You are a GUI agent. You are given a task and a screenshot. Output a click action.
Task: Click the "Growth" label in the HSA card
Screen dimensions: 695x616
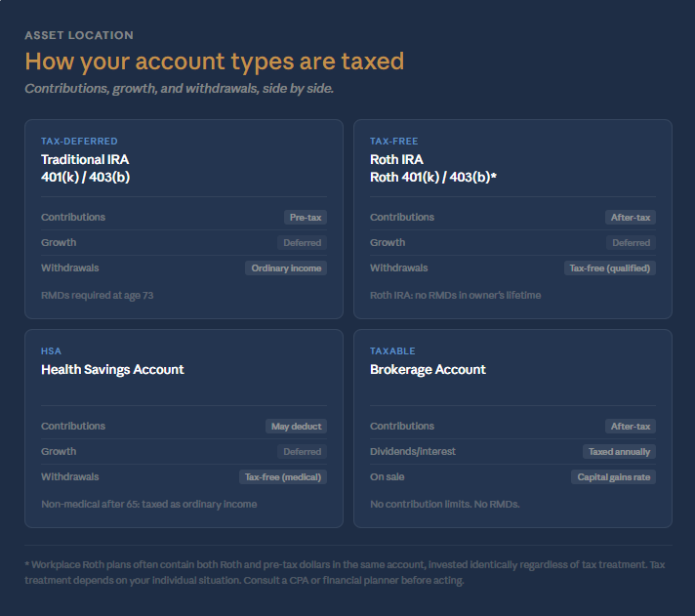click(x=59, y=451)
